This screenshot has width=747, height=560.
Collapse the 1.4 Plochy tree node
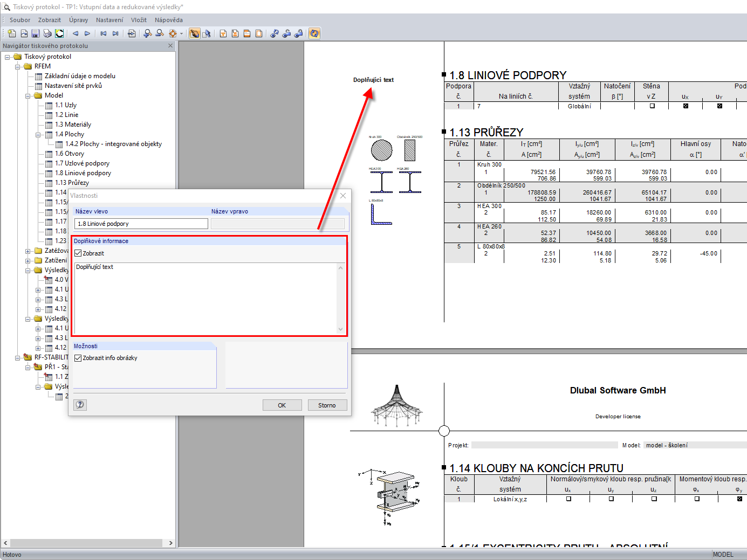(x=38, y=134)
